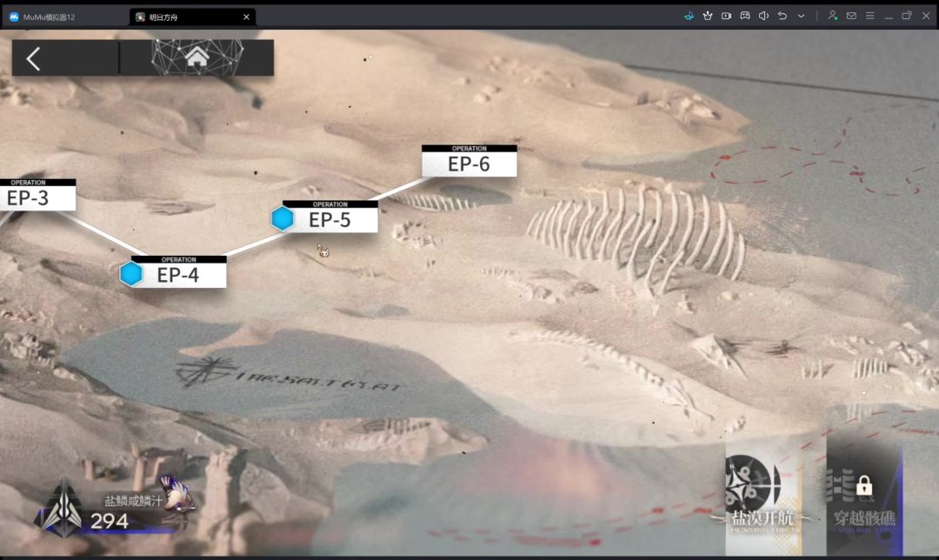
Task: Go back with the left arrow button
Action: tap(34, 58)
